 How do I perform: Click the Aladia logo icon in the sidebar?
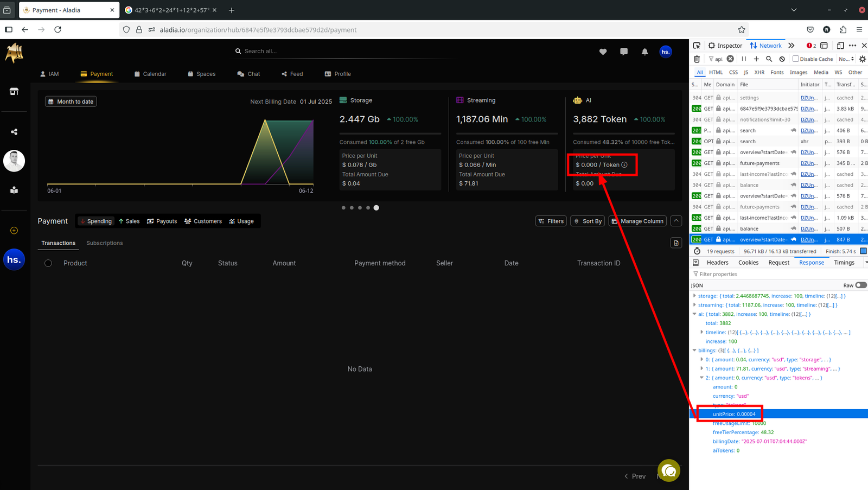(x=14, y=53)
